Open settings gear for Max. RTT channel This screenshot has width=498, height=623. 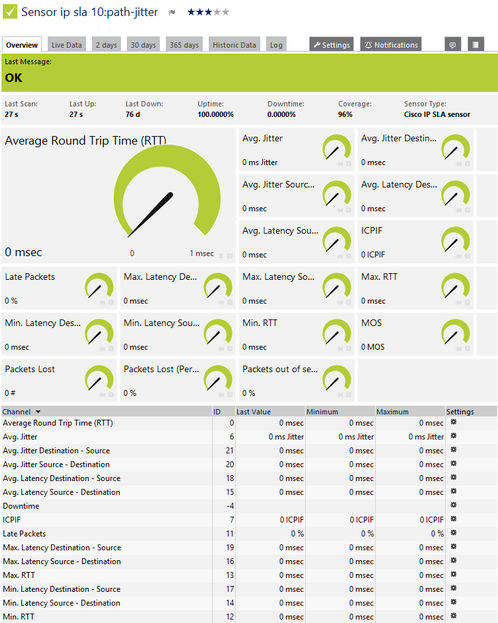453,575
